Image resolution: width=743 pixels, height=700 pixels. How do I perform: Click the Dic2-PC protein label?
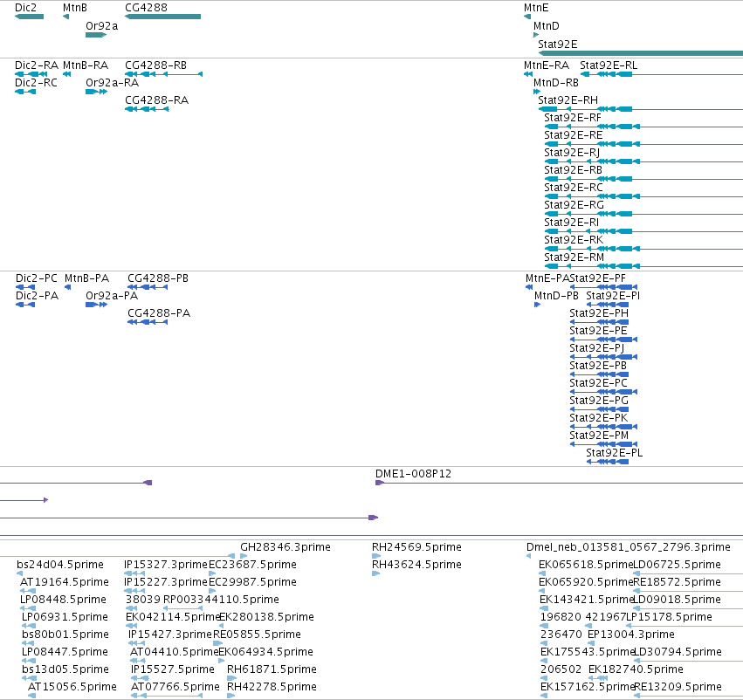(37, 278)
